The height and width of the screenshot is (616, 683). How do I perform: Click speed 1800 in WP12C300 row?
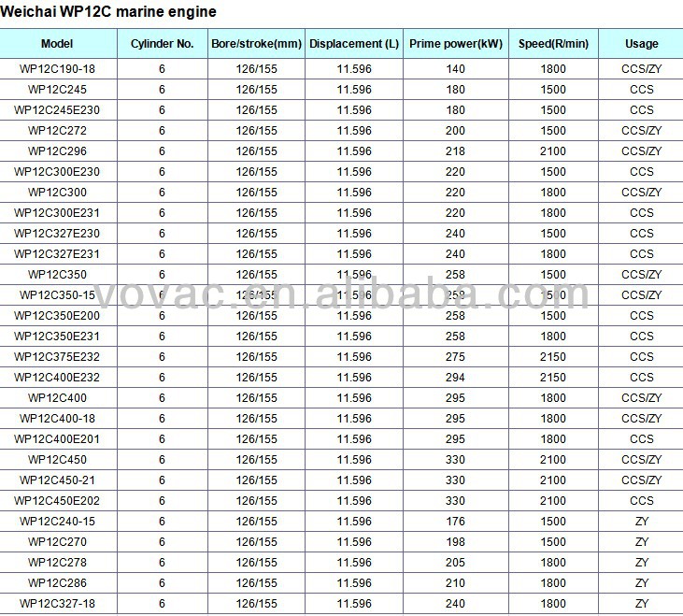coord(553,193)
